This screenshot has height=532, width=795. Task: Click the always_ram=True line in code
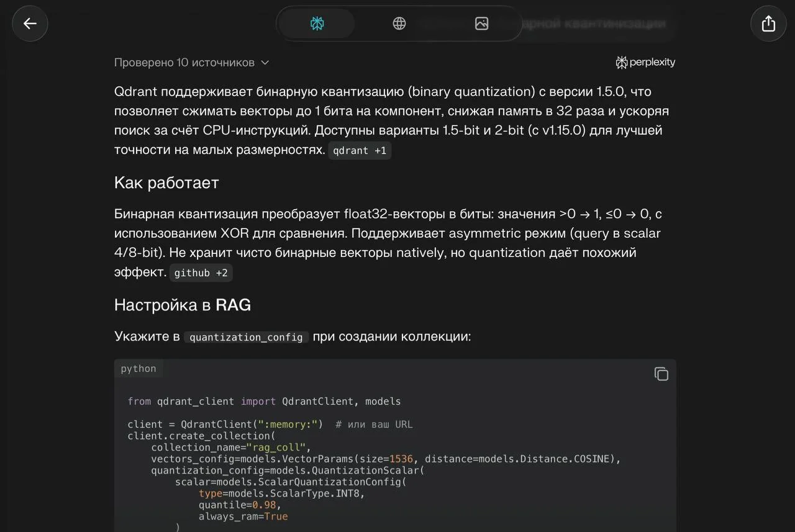coord(243,516)
